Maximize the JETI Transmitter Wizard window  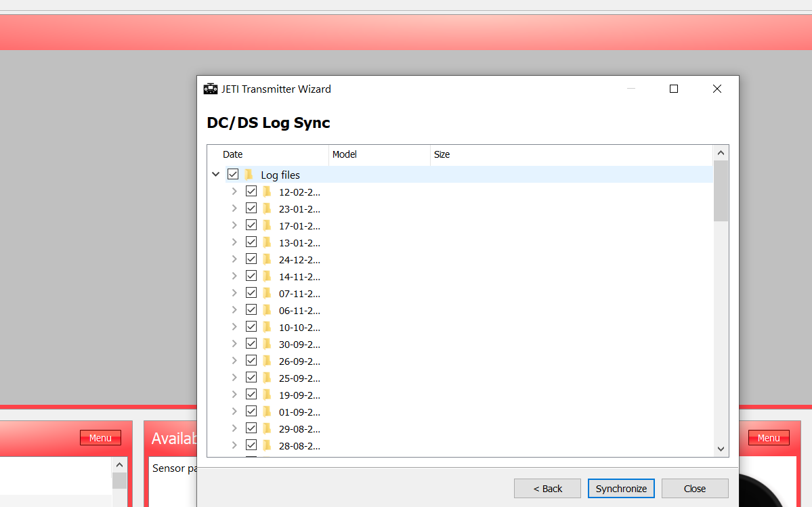point(674,89)
